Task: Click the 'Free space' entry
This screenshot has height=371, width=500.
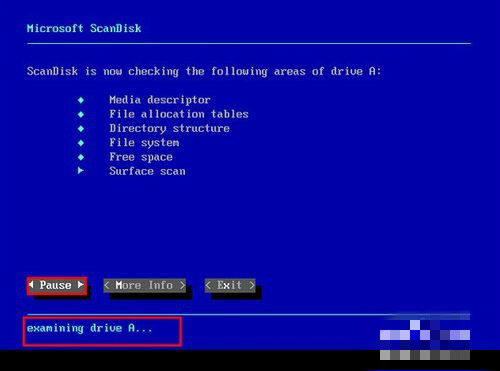Action: click(x=141, y=157)
